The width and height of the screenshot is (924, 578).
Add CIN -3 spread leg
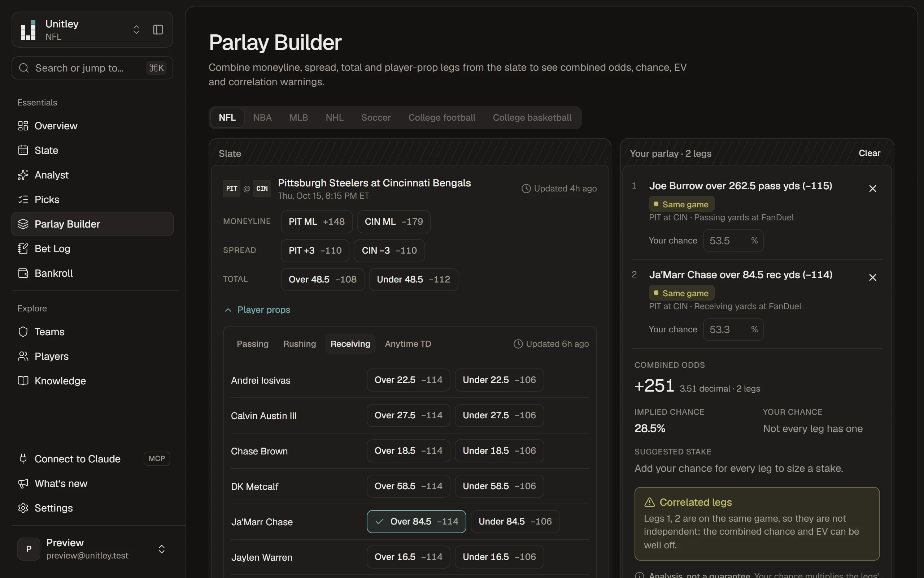389,250
